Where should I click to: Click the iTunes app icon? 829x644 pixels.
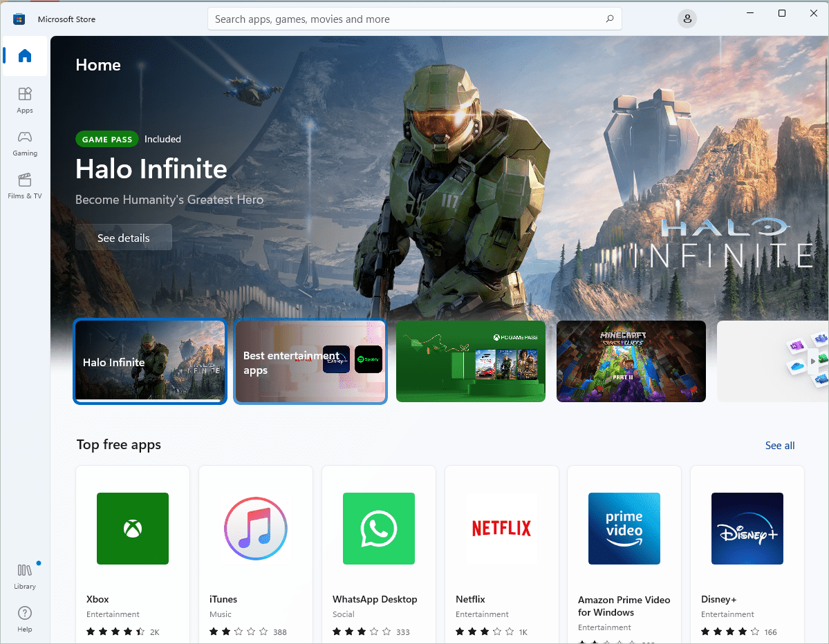256,529
